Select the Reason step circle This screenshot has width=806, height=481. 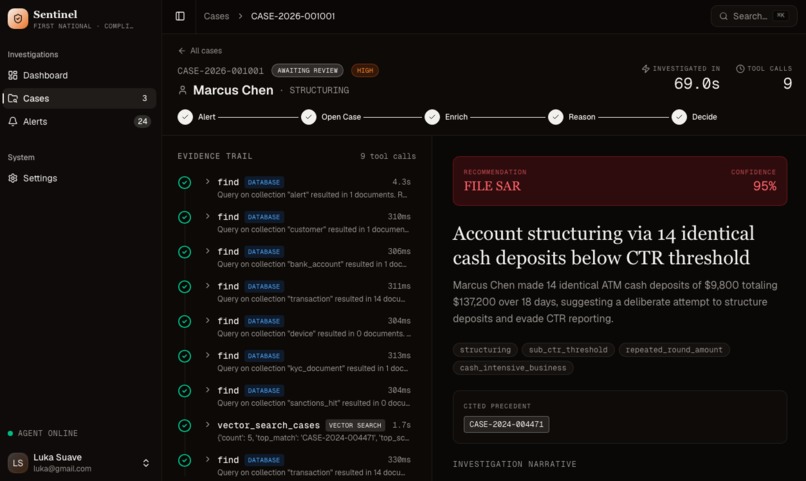click(555, 117)
